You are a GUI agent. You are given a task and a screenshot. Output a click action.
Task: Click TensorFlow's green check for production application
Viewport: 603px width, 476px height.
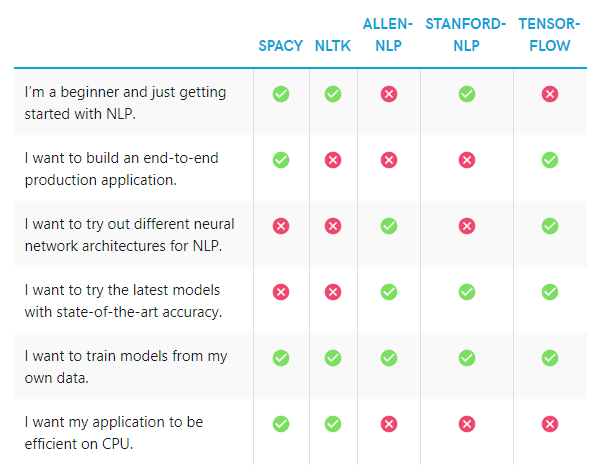pyautogui.click(x=550, y=160)
